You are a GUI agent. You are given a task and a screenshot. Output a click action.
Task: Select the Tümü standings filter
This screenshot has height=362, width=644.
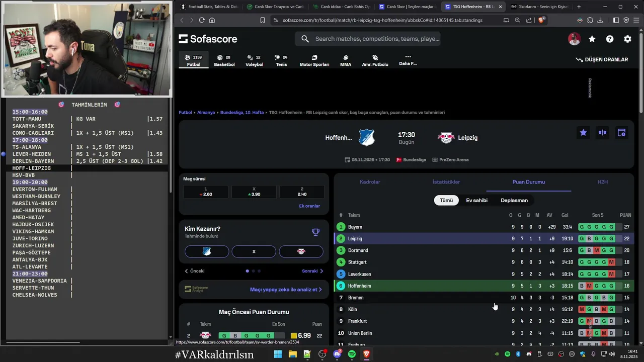(x=446, y=200)
